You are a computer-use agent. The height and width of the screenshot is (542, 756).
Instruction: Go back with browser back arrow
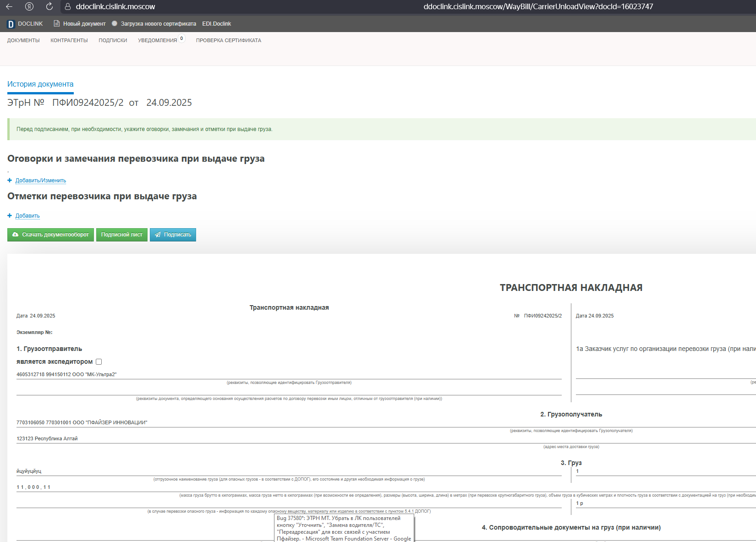tap(9, 6)
